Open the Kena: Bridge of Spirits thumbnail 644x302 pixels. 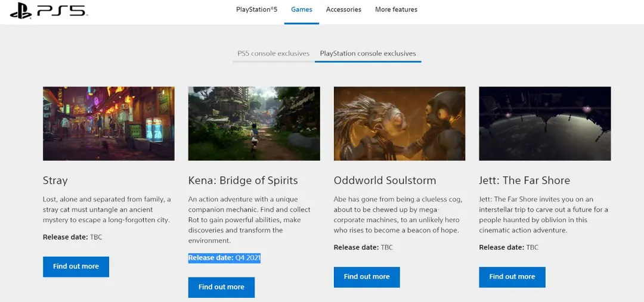[254, 123]
